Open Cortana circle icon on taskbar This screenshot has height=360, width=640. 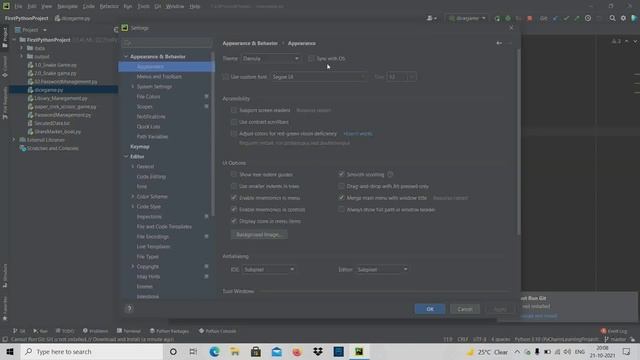point(173,351)
